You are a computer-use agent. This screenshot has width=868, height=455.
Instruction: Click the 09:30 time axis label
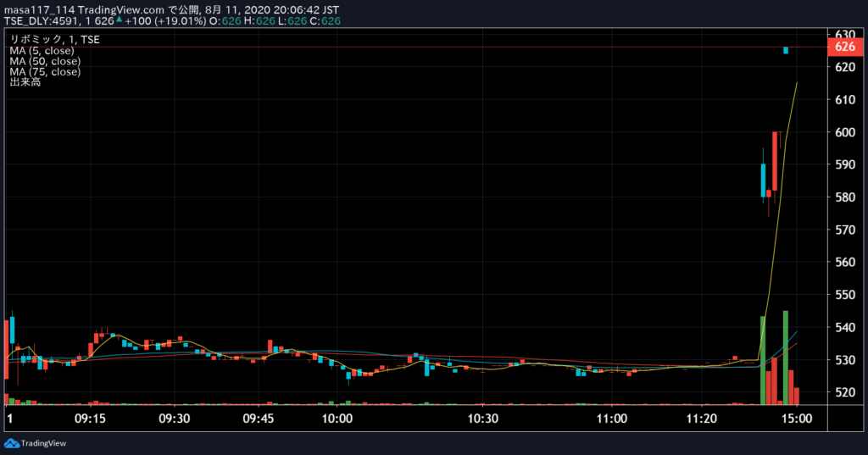click(175, 419)
